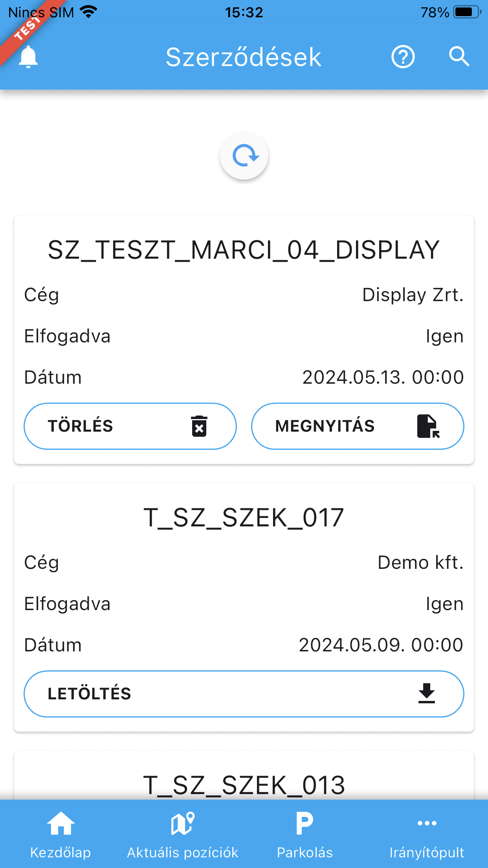Viewport: 488px width, 868px height.
Task: Tap the search magnifier icon
Action: 459,57
